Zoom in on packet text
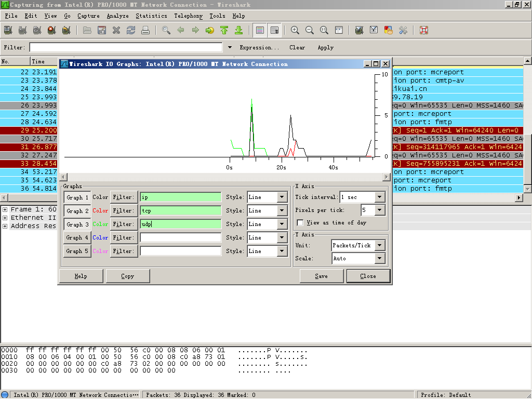The width and height of the screenshot is (532, 399). point(295,30)
